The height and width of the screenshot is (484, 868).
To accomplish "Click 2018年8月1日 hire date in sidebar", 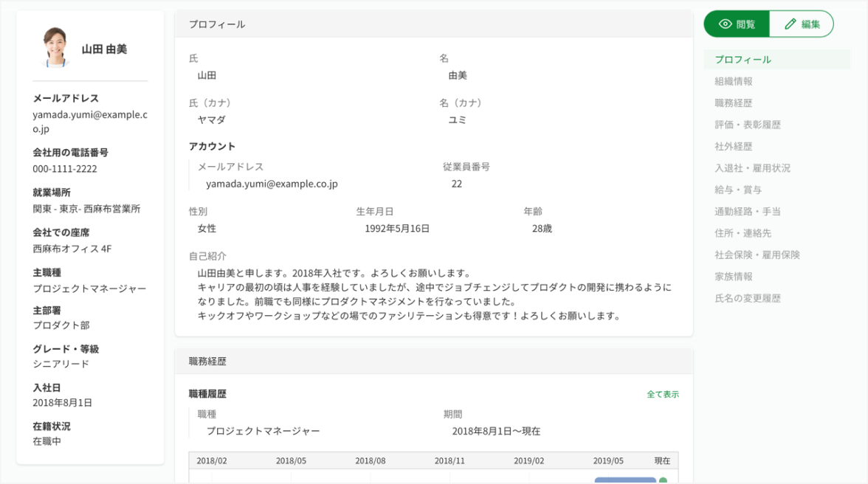I will 62,403.
